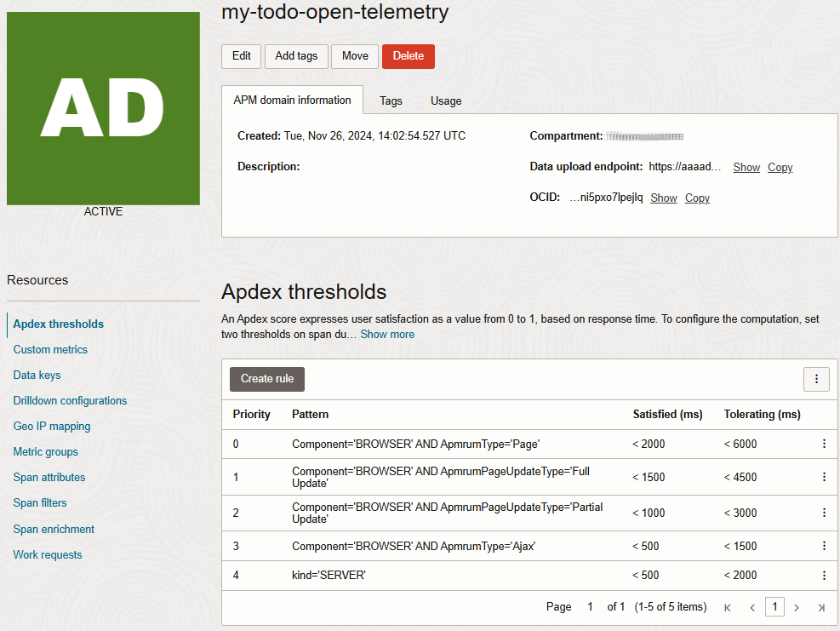840x631 pixels.
Task: Copy the OCID value
Action: (x=697, y=198)
